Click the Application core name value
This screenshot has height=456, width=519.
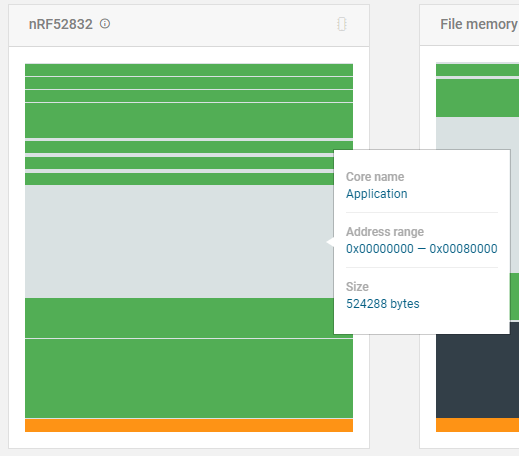[x=377, y=194]
